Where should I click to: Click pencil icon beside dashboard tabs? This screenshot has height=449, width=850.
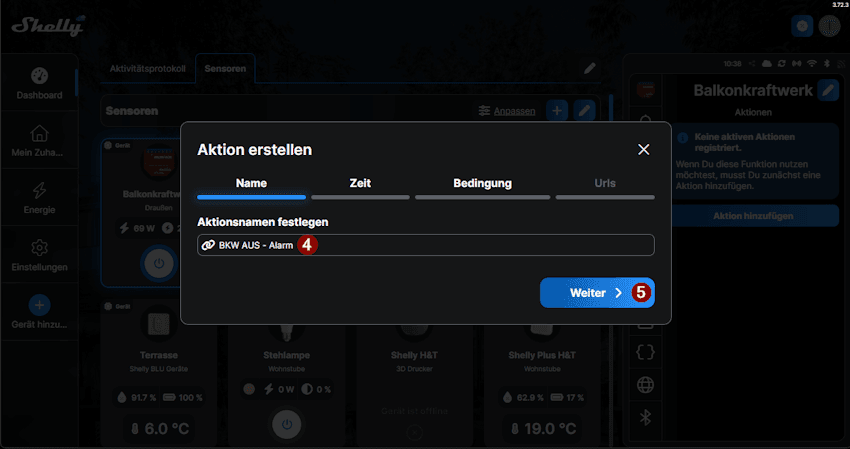click(x=590, y=68)
